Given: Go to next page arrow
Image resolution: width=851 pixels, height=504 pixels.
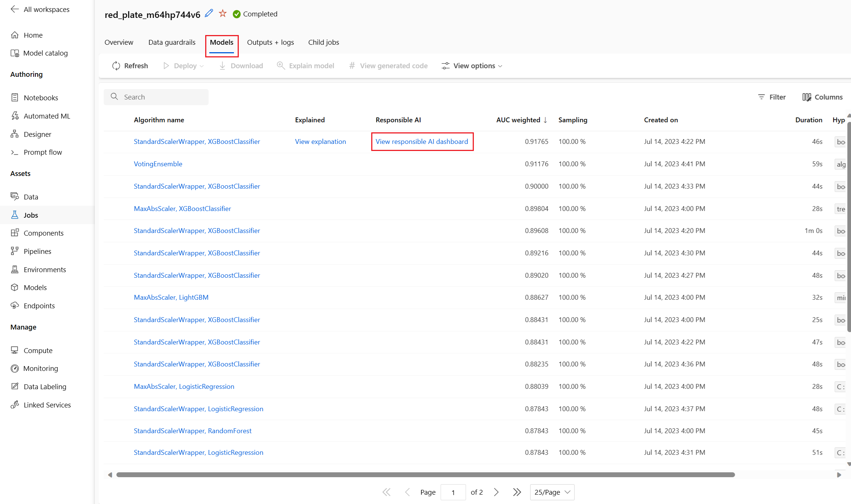Looking at the screenshot, I should 496,492.
